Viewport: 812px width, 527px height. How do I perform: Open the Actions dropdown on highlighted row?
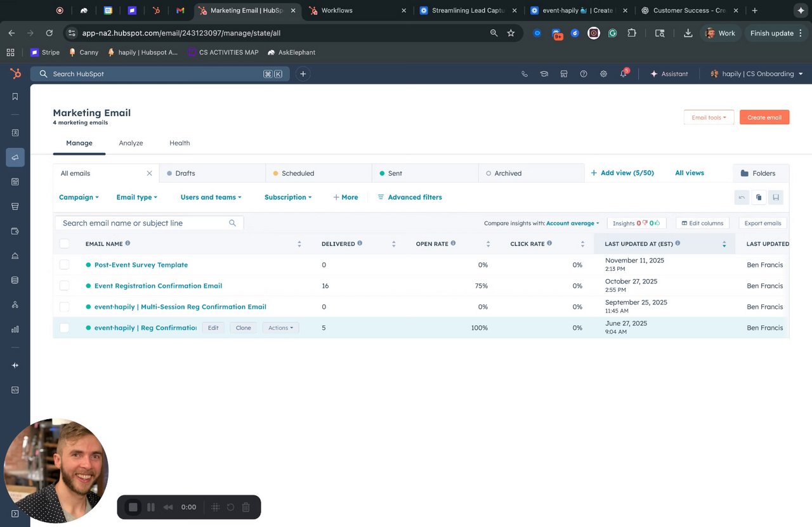pos(280,328)
